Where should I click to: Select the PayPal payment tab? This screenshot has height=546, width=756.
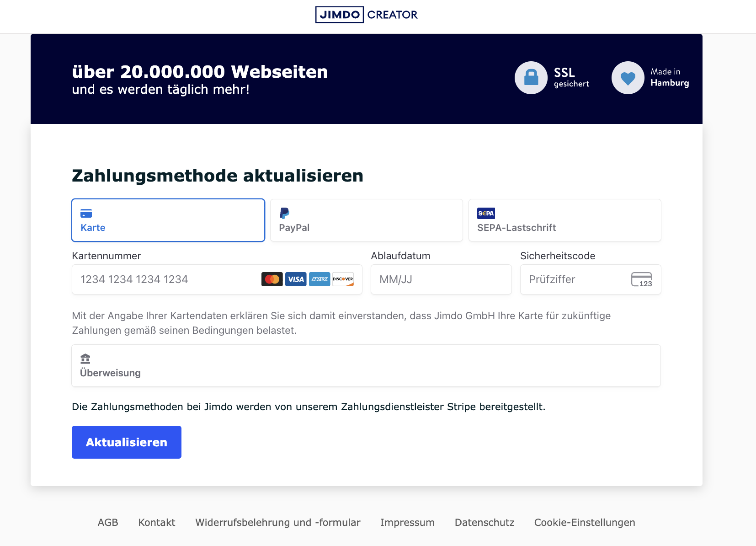[367, 220]
